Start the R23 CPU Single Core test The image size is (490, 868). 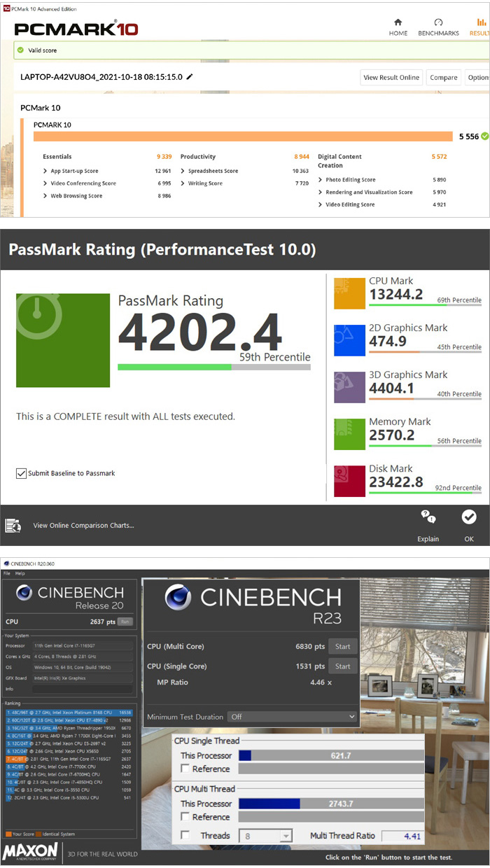[342, 666]
